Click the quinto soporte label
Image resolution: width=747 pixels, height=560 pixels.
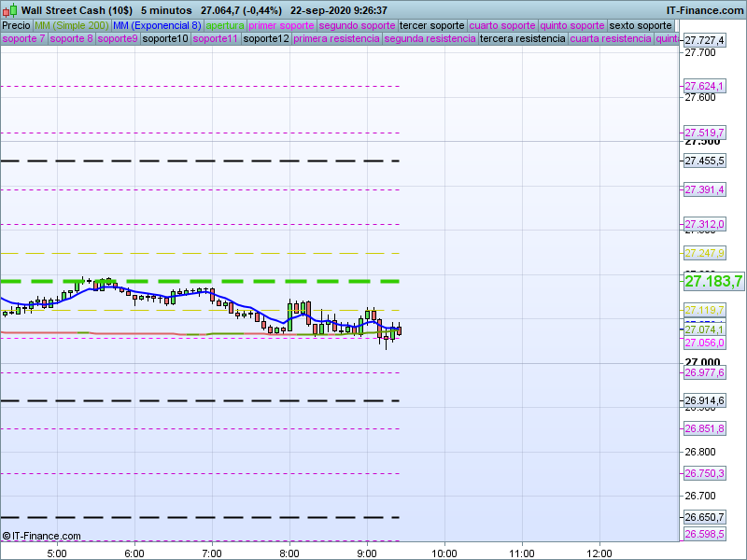tap(572, 25)
